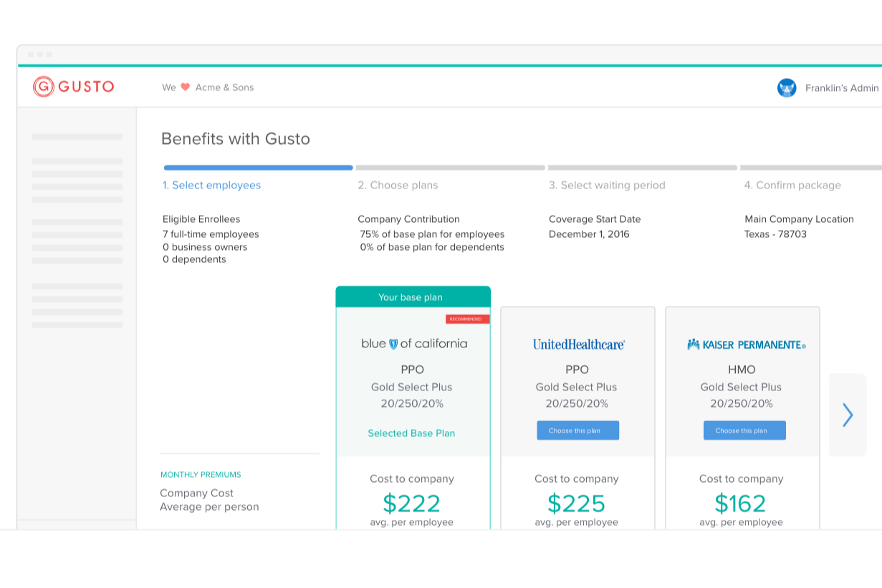Show next plans with right chevron arrow

point(848,415)
